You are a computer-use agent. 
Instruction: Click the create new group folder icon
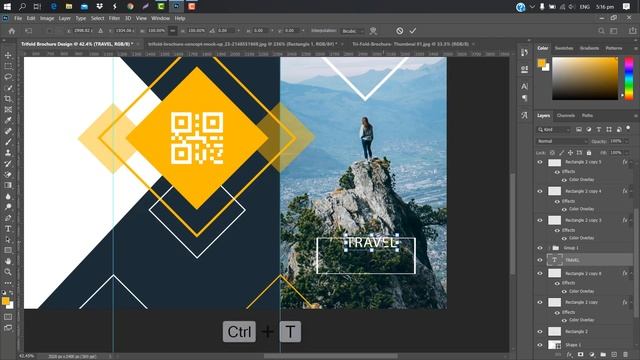click(x=603, y=355)
